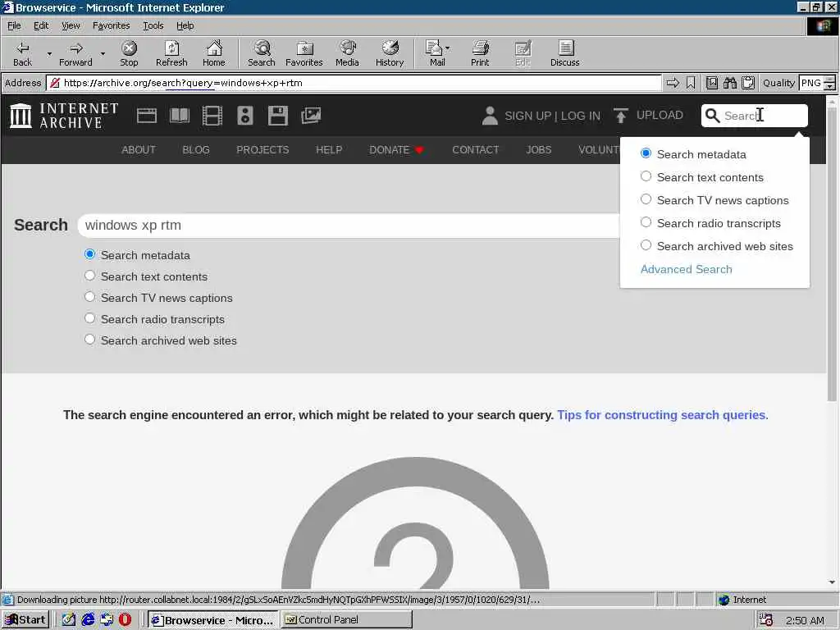Click the PROJECTS navigation link
The image size is (840, 630).
(x=262, y=149)
